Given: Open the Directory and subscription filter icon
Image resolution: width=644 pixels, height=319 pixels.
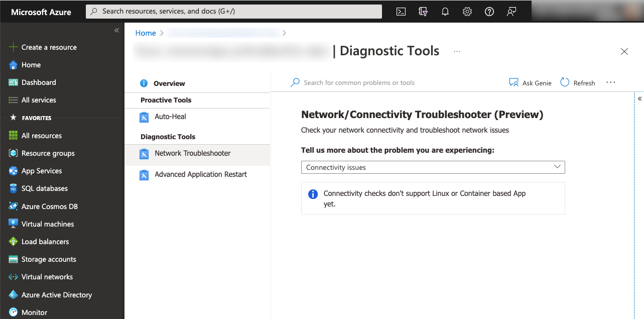Looking at the screenshot, I should [x=423, y=12].
